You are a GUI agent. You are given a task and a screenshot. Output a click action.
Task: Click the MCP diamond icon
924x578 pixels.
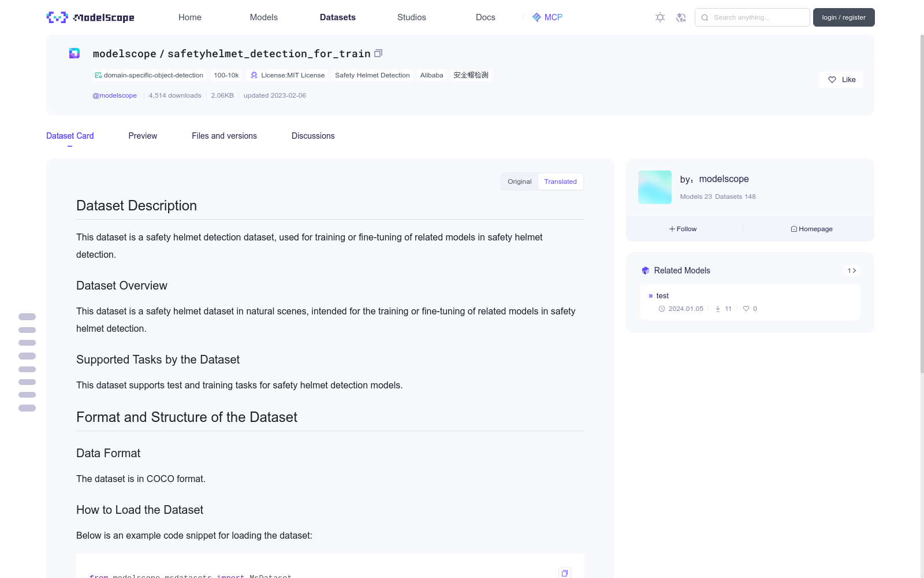536,17
